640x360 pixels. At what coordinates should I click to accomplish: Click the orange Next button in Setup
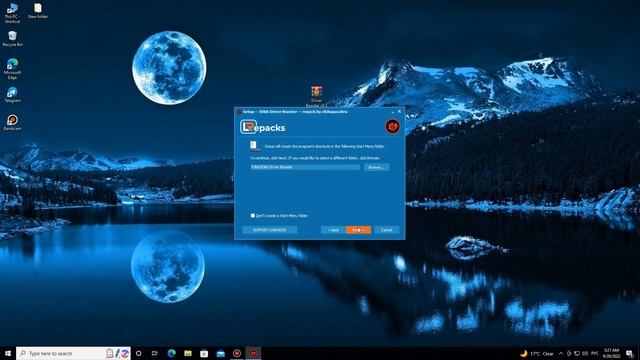tap(358, 230)
